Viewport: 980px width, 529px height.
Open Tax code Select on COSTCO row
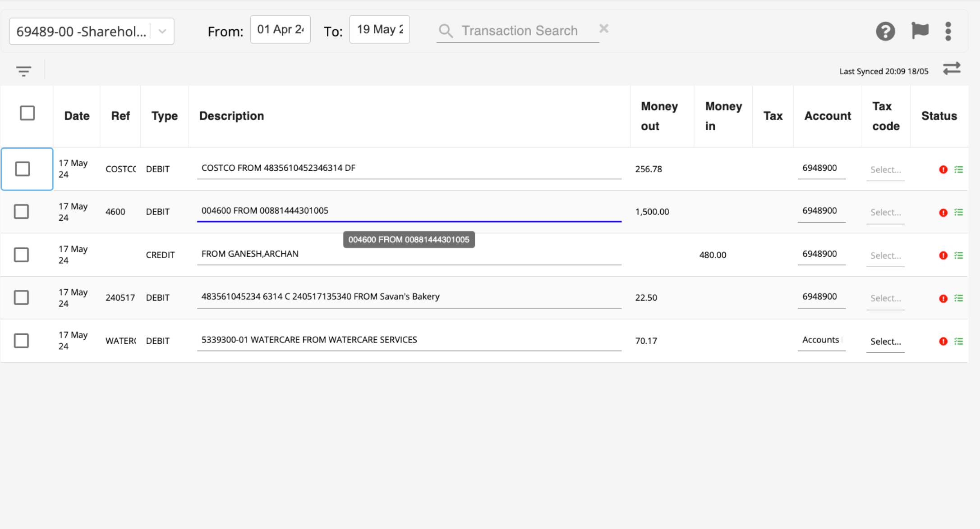point(885,170)
